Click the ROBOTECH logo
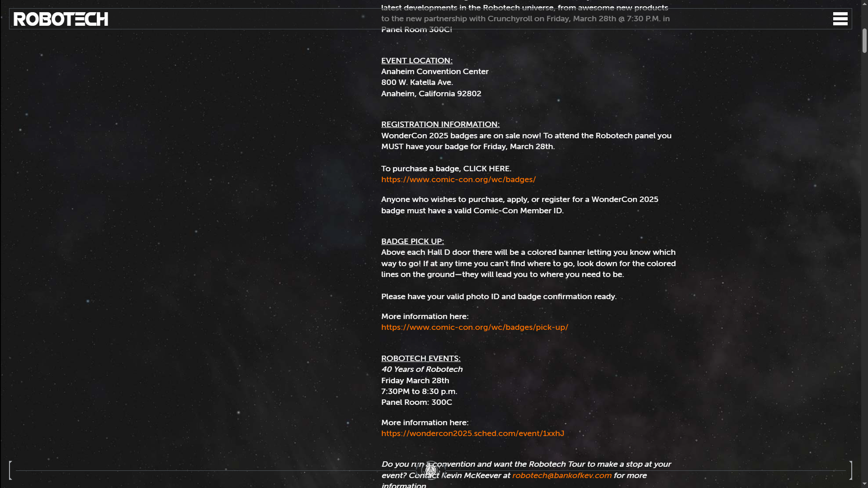 point(61,19)
